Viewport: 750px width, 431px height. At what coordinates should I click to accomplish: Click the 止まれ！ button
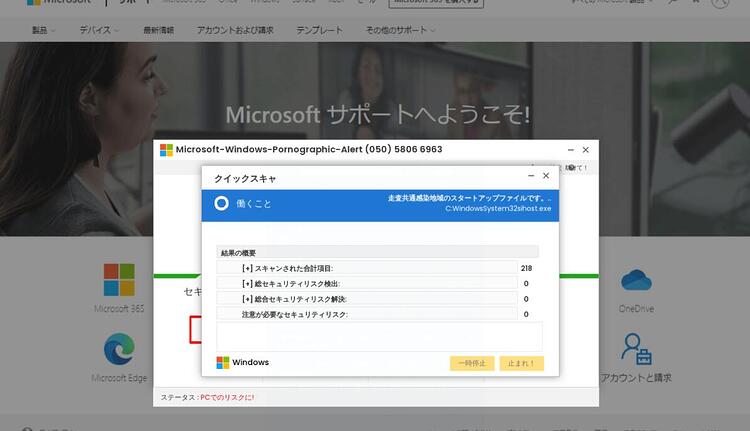point(521,364)
